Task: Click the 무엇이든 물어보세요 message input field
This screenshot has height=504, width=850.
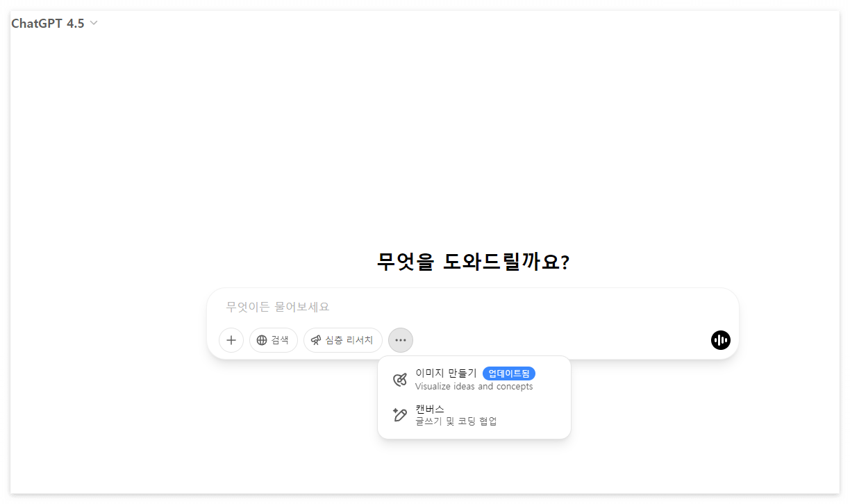Action: [x=472, y=307]
